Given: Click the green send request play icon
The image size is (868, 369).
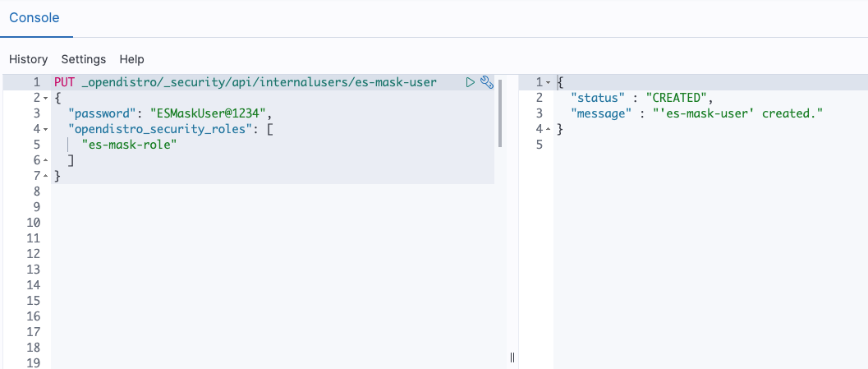Looking at the screenshot, I should [471, 82].
